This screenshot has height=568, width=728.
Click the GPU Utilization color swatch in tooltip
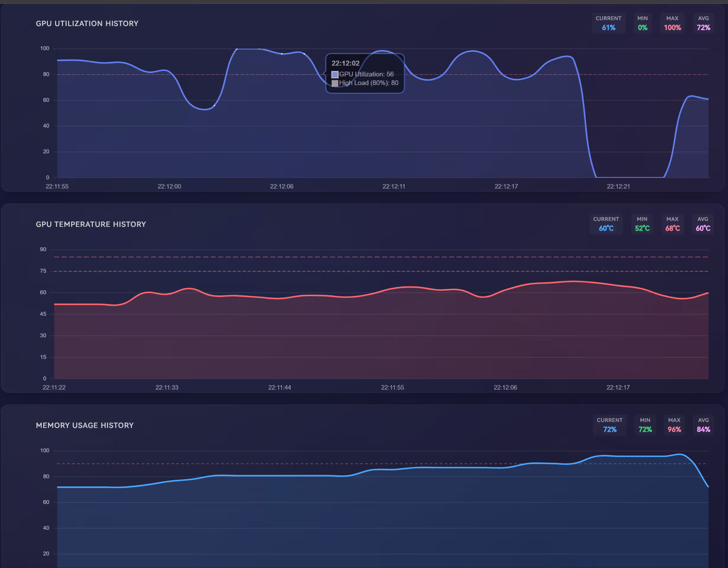pos(335,74)
